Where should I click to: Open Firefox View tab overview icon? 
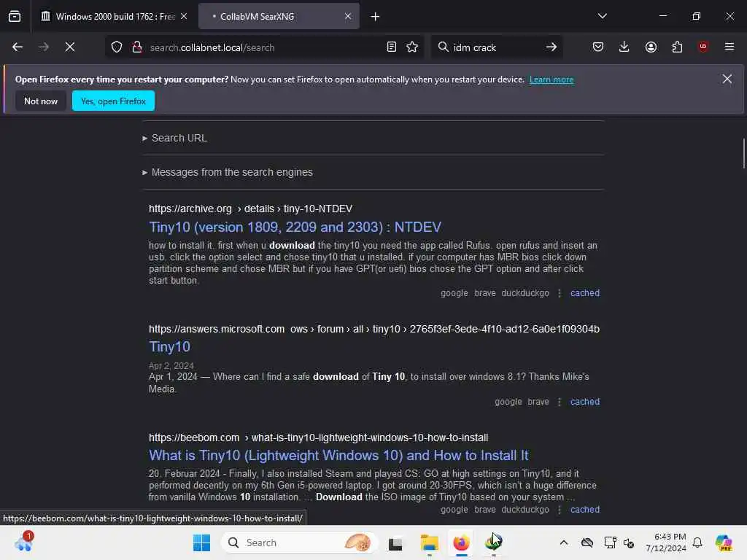click(15, 16)
